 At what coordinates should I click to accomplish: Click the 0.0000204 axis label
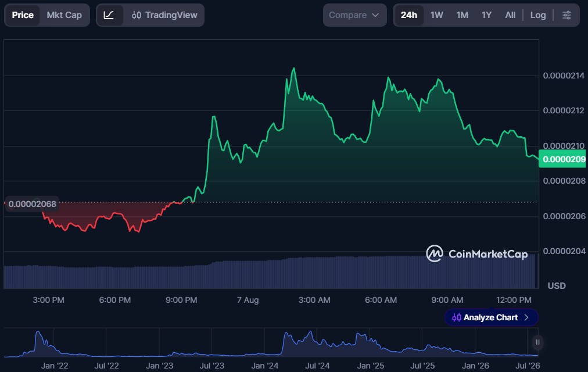coord(563,251)
